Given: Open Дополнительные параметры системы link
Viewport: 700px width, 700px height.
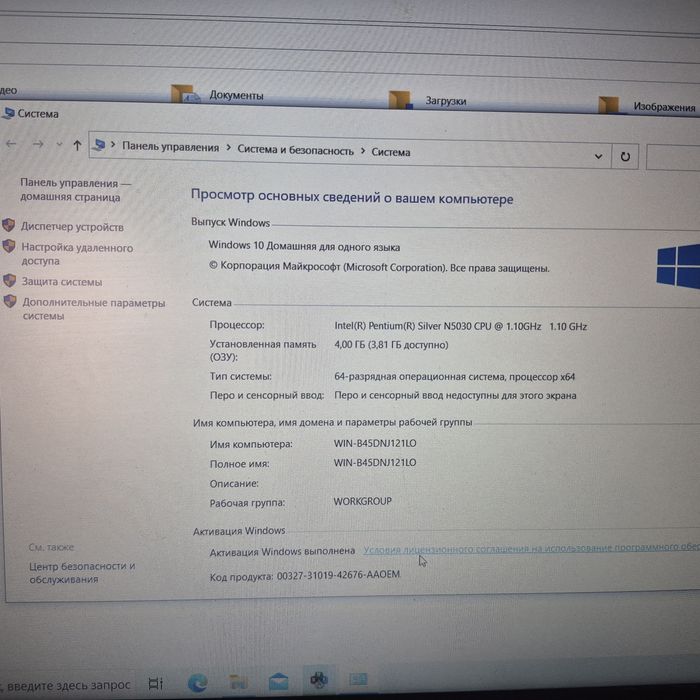Looking at the screenshot, I should (x=94, y=309).
